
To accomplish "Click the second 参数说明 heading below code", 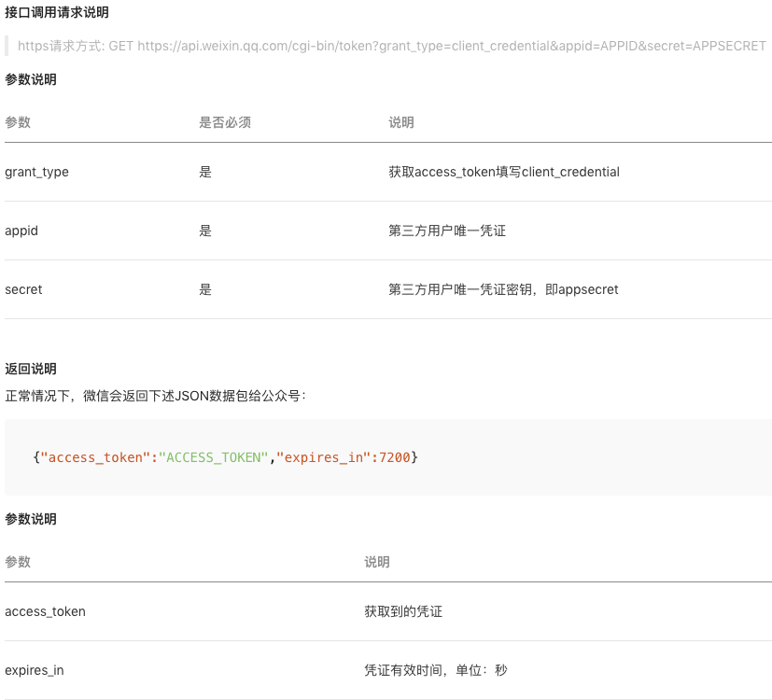I will [x=27, y=519].
